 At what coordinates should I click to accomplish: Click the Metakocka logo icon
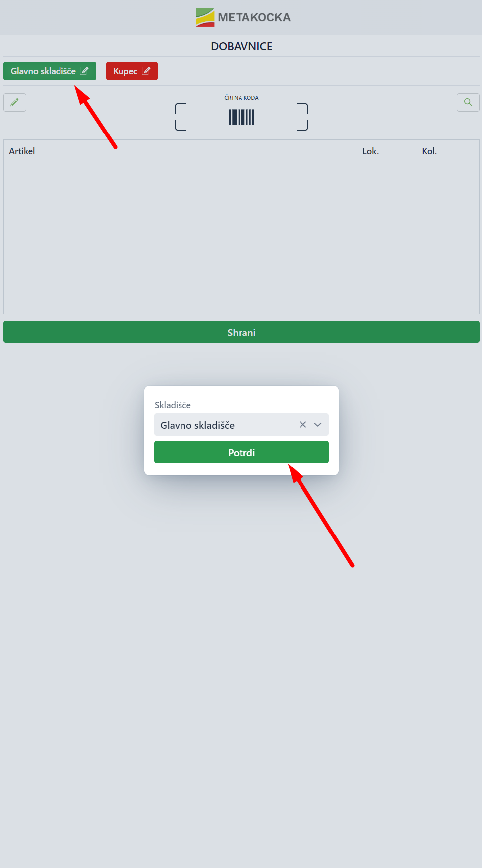click(x=205, y=17)
